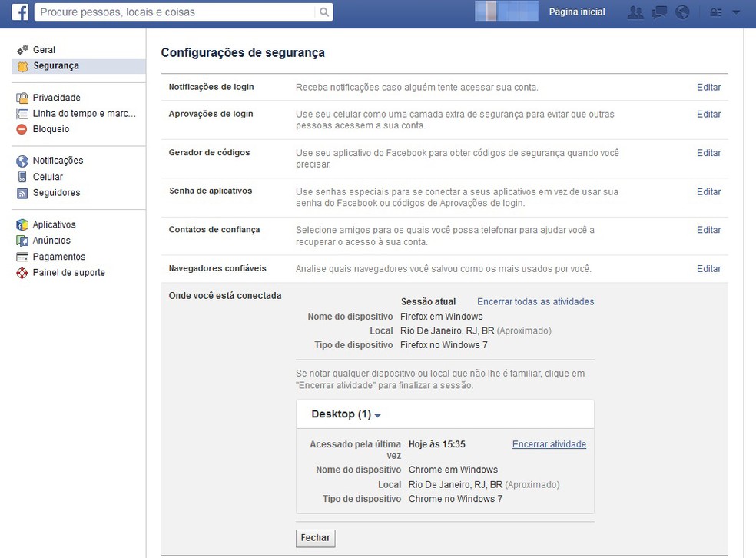Open the account settings dropdown arrow
The height and width of the screenshot is (558, 756).
[x=736, y=12]
